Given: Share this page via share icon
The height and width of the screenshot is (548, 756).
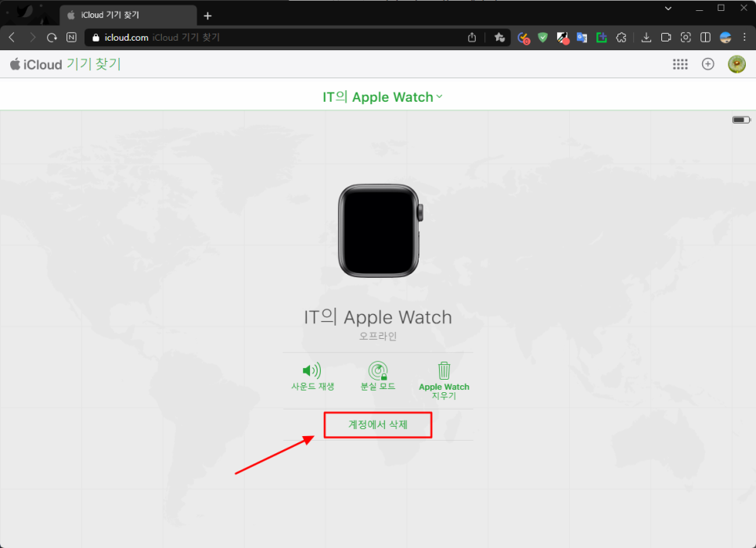Looking at the screenshot, I should coord(472,37).
